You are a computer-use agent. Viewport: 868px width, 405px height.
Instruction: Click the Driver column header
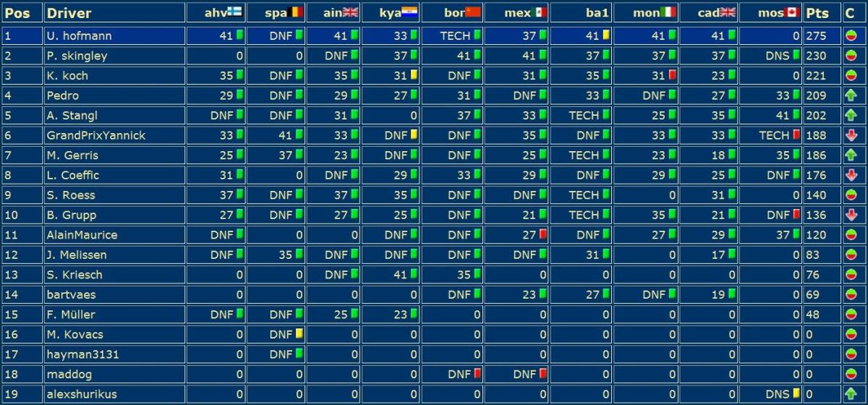point(69,13)
